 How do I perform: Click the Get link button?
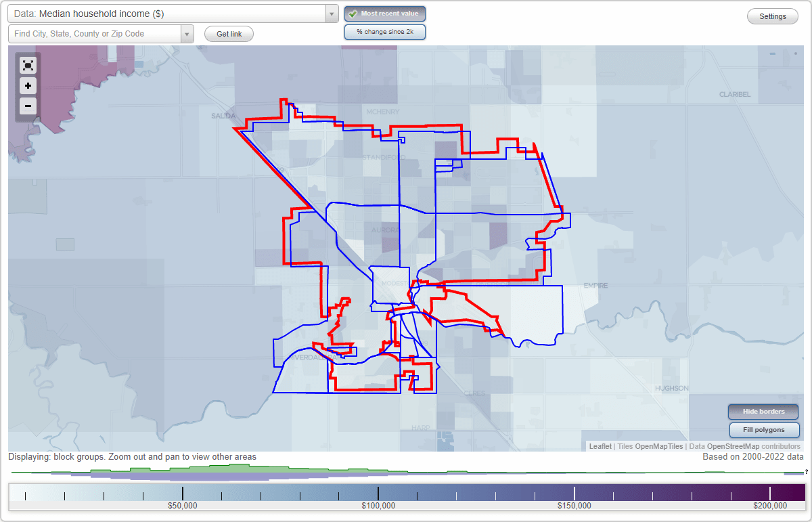[229, 33]
